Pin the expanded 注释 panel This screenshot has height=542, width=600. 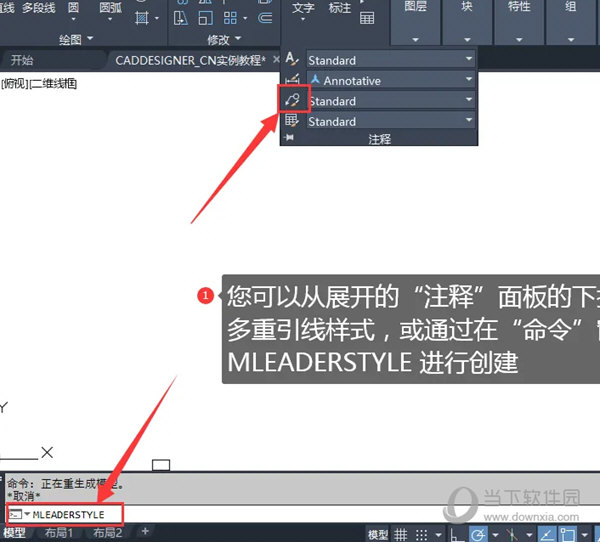[289, 137]
